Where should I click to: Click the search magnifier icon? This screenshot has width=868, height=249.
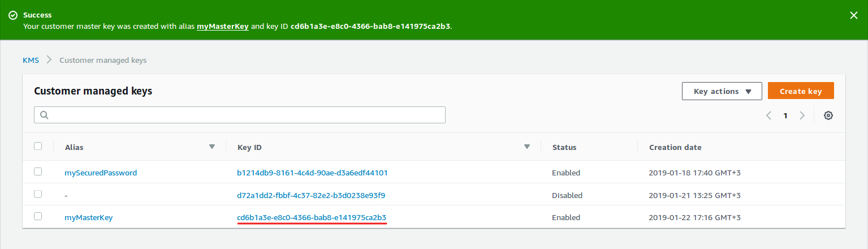pos(44,115)
